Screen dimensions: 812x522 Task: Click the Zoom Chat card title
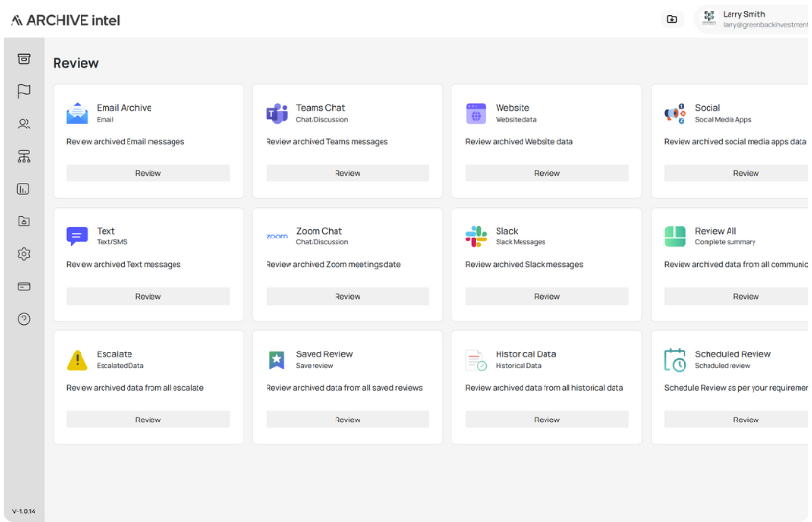tap(319, 231)
